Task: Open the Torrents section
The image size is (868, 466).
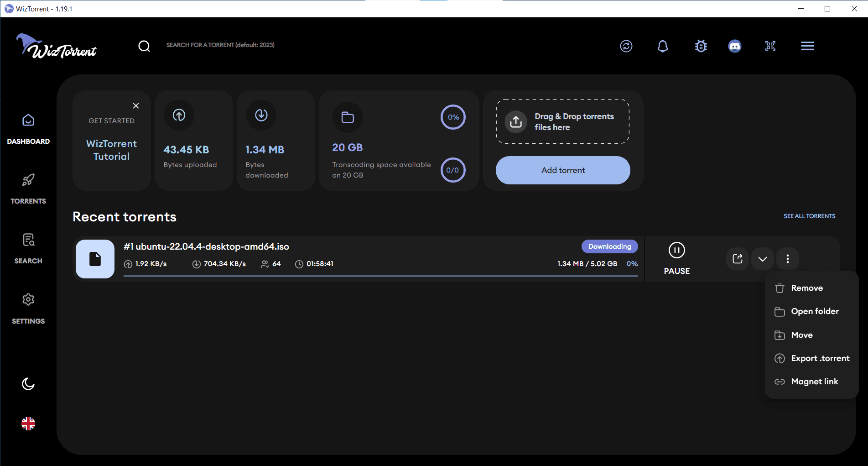Action: (28, 189)
